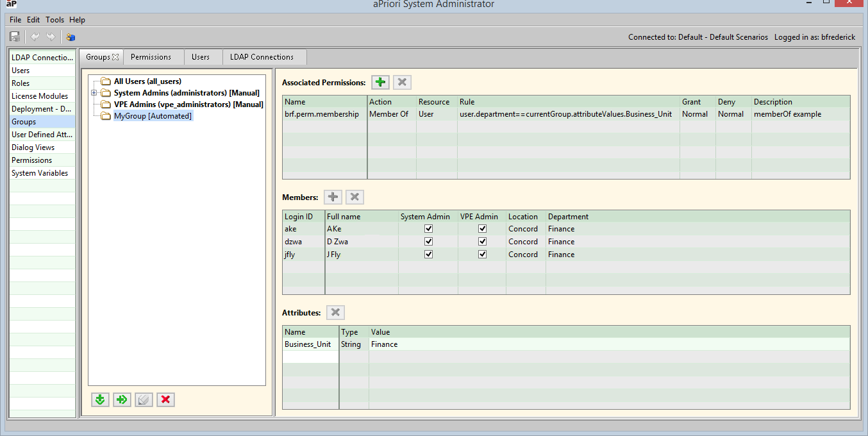
Task: Click the green plus beside Associated Permissions
Action: point(381,82)
